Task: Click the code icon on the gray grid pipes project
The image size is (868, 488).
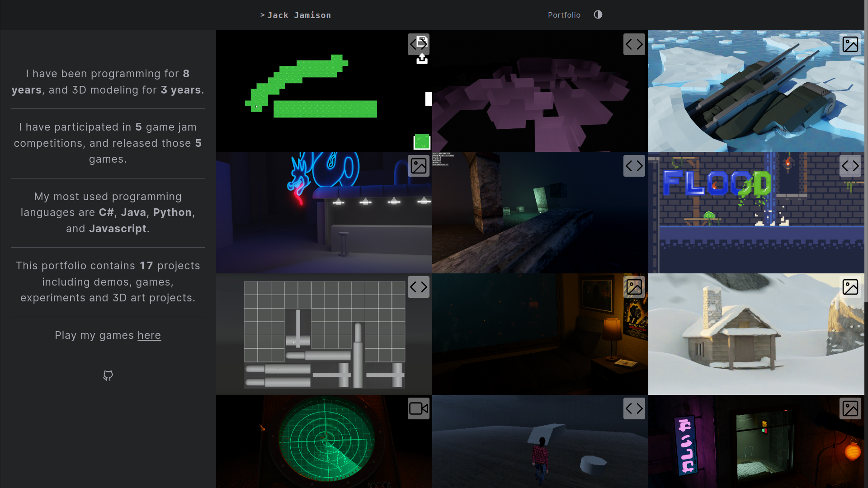Action: pos(418,287)
